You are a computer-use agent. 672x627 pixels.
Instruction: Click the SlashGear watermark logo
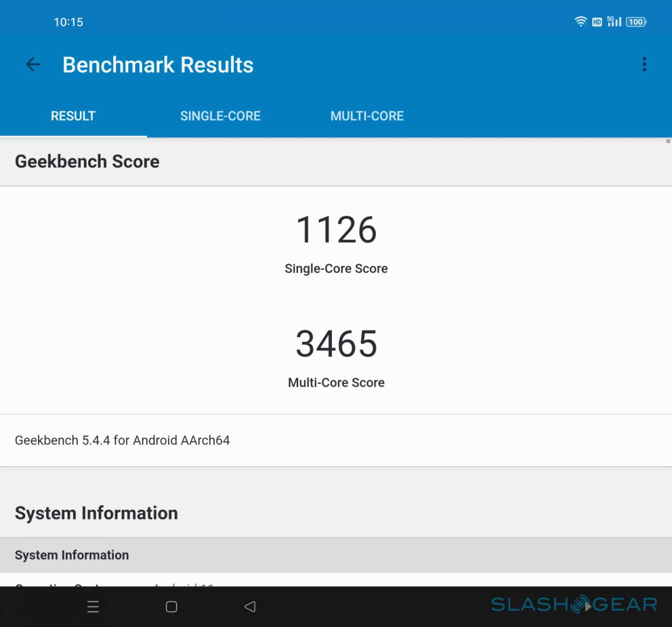click(x=574, y=605)
